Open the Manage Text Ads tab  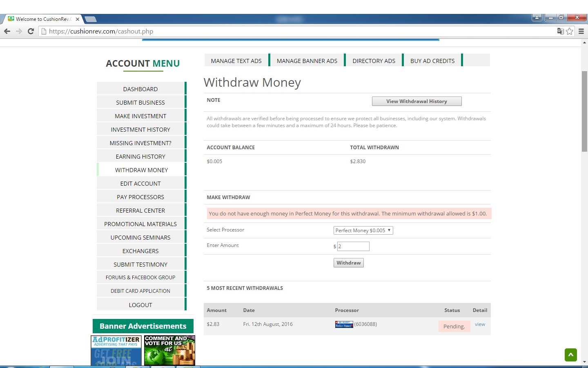pos(236,61)
